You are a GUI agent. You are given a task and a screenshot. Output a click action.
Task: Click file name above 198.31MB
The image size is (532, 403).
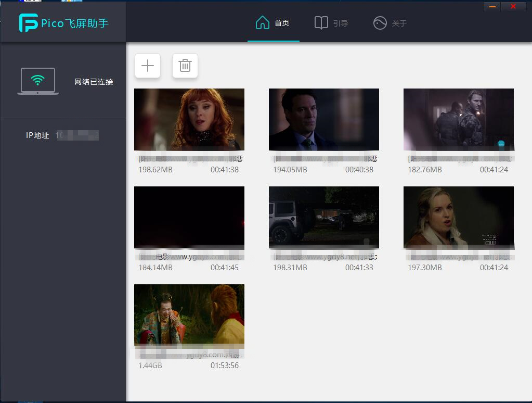click(x=325, y=257)
